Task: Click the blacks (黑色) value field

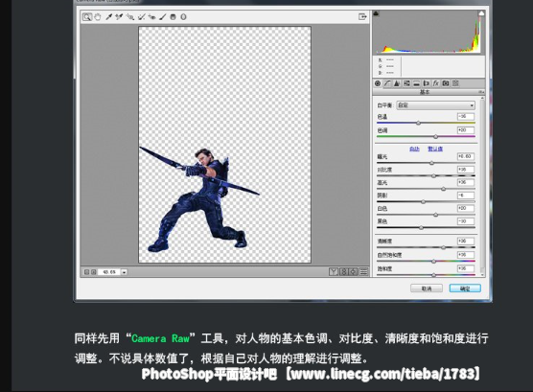Action: pos(466,221)
